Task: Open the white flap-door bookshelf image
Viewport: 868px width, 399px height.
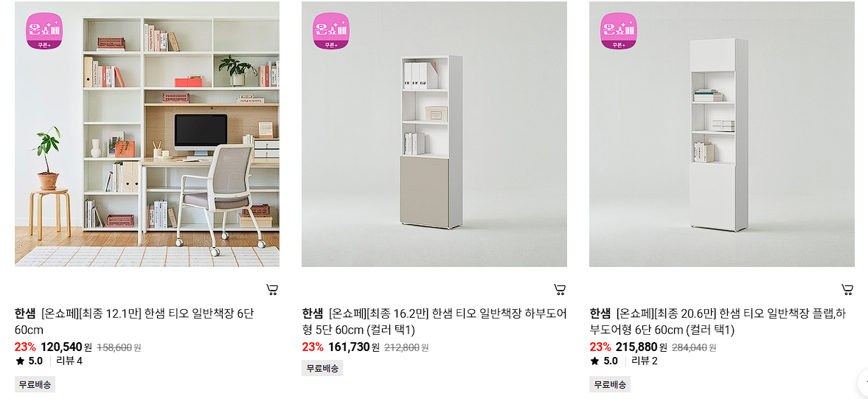Action: [722, 134]
